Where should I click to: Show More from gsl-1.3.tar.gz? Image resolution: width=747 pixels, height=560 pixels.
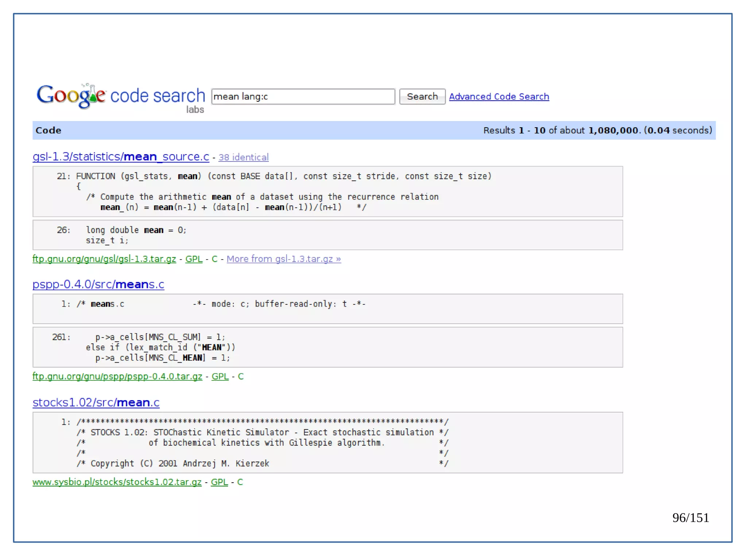coord(283,259)
